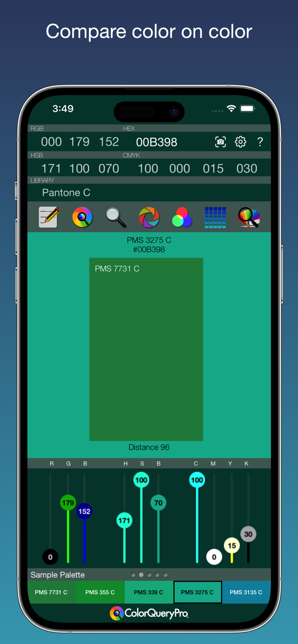Tap the PMS 3275 C #00B398 heading
This screenshot has height=644, width=298.
(x=149, y=245)
